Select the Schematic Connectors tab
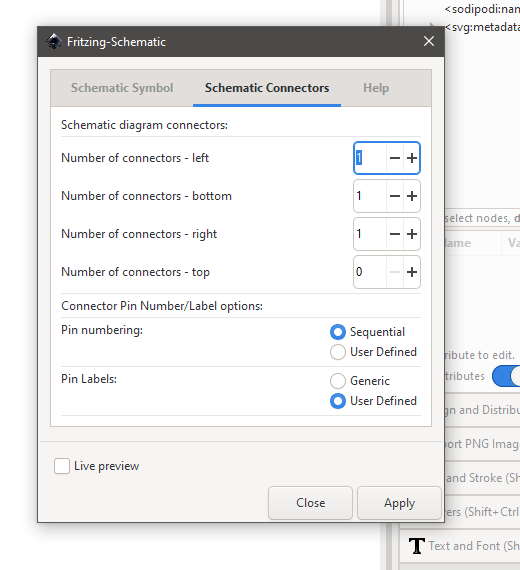 [x=267, y=88]
